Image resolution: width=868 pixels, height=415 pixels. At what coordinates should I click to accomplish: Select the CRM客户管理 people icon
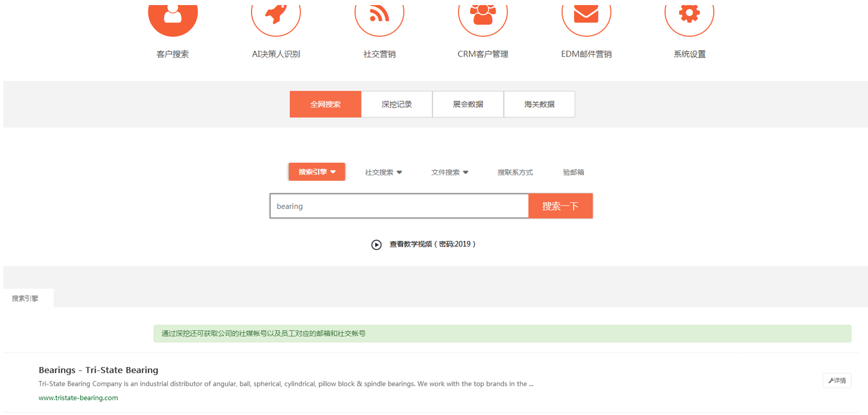[x=483, y=15]
